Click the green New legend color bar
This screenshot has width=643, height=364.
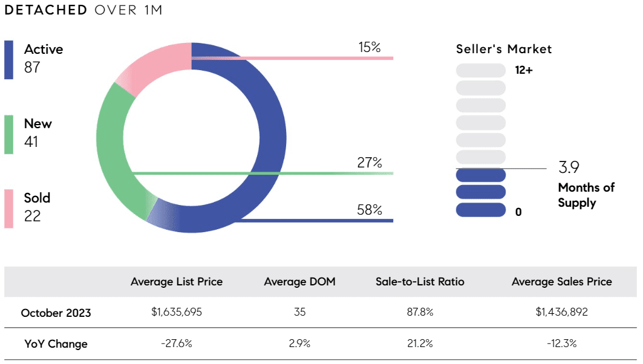point(8,134)
